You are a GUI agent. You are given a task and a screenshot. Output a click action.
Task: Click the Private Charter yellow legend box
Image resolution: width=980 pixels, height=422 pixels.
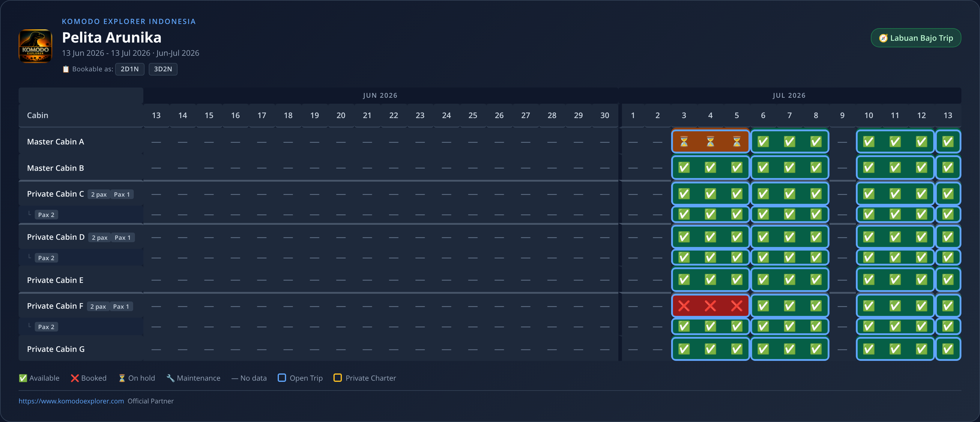(337, 378)
